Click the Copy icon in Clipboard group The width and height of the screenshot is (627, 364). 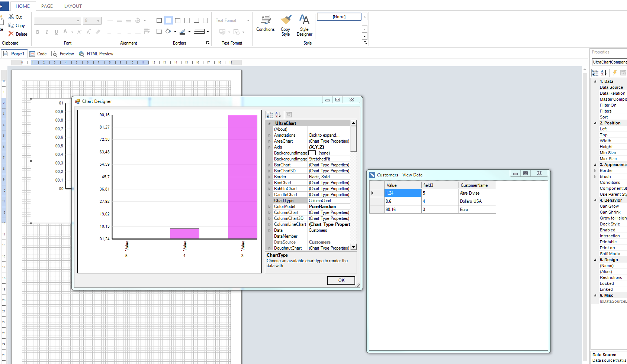(x=11, y=26)
